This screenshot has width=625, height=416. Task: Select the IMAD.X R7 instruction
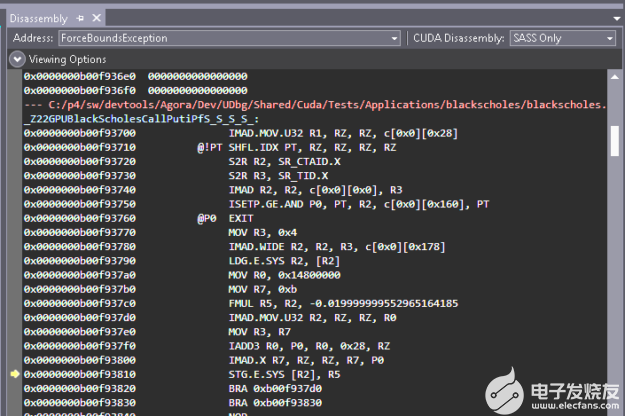tap(306, 360)
